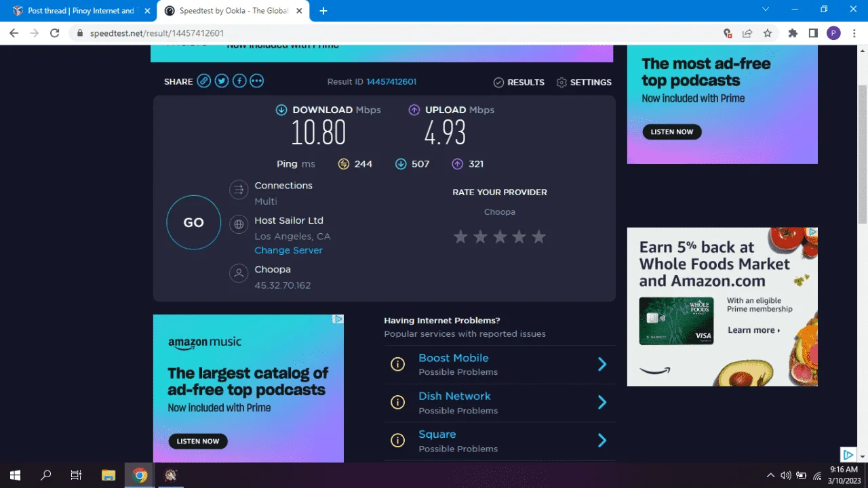Open File Explorer from the taskbar
This screenshot has height=488, width=868.
[x=108, y=475]
